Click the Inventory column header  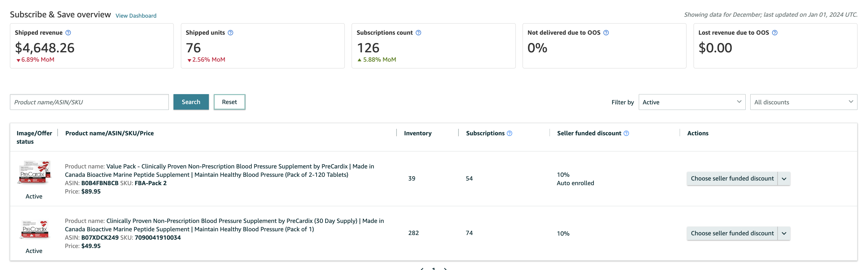(x=418, y=133)
